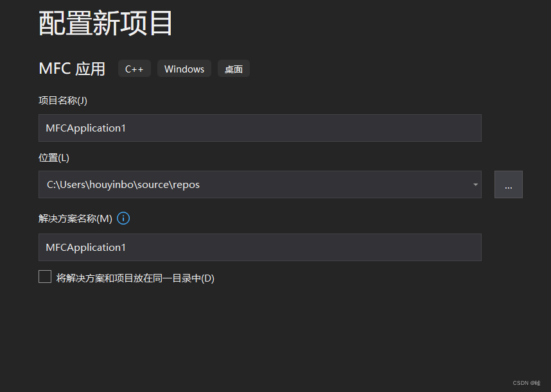The image size is (551, 392).
Task: Click the Windows tag label
Action: [184, 69]
